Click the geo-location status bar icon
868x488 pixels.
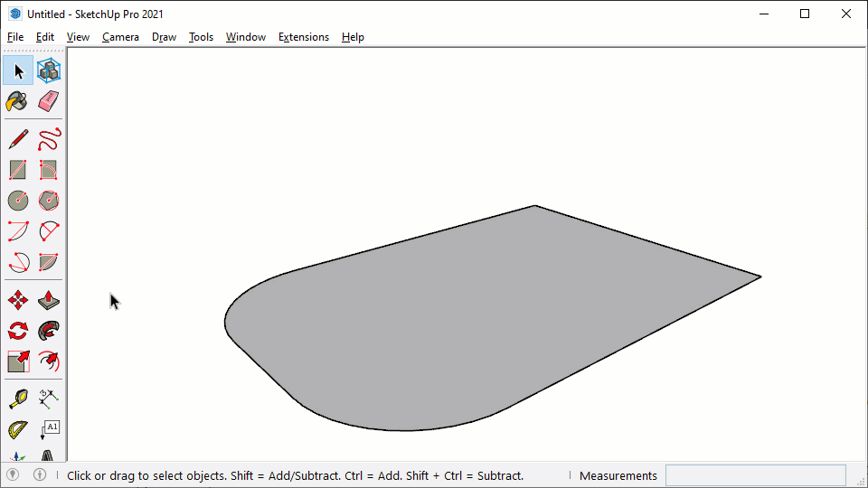pyautogui.click(x=13, y=474)
